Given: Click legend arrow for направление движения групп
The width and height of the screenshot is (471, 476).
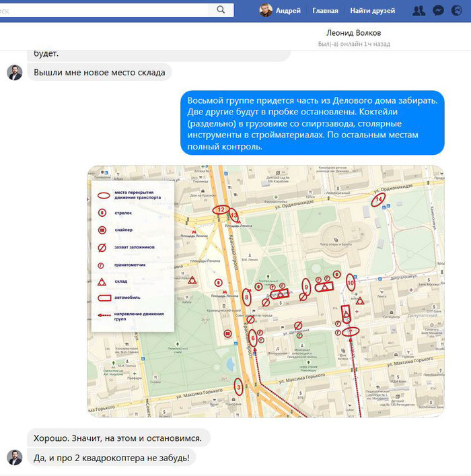Looking at the screenshot, I should click(x=104, y=315).
